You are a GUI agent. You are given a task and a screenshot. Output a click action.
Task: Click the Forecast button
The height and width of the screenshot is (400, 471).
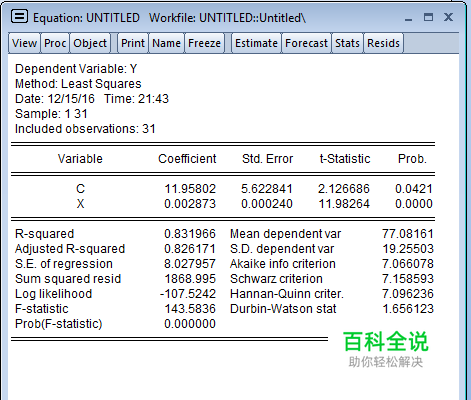coord(306,43)
